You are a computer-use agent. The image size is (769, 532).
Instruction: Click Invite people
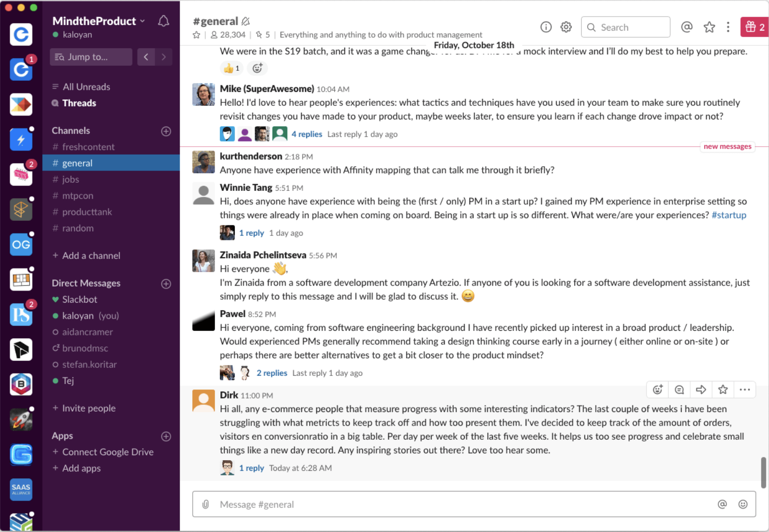click(84, 408)
